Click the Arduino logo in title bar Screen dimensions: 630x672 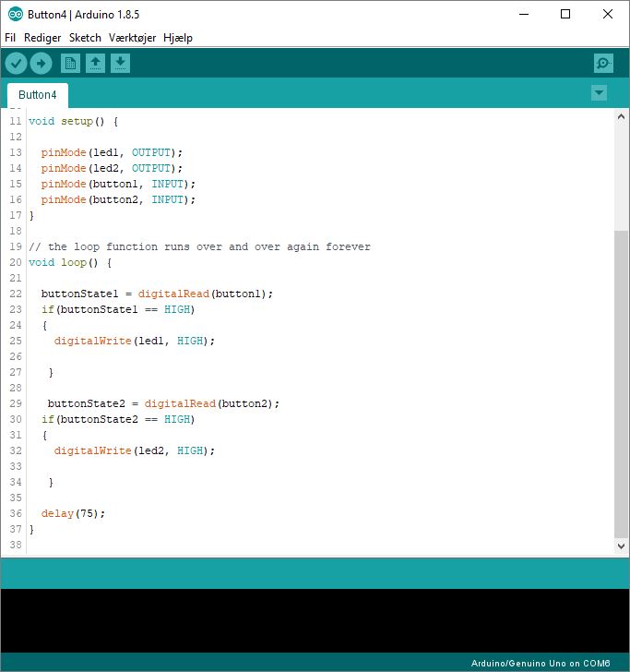15,14
